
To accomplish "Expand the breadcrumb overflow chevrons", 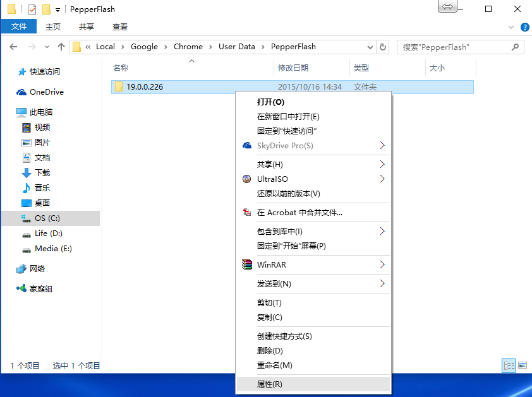I will pyautogui.click(x=88, y=47).
